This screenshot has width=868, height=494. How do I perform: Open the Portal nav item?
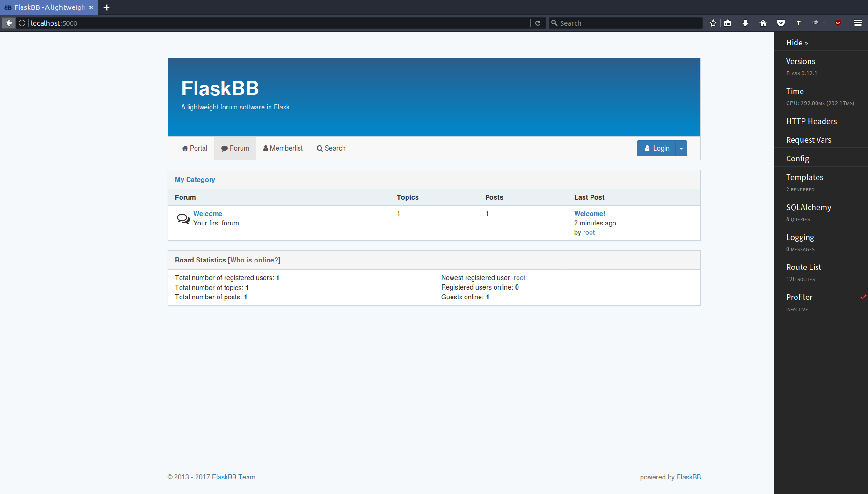tap(195, 148)
